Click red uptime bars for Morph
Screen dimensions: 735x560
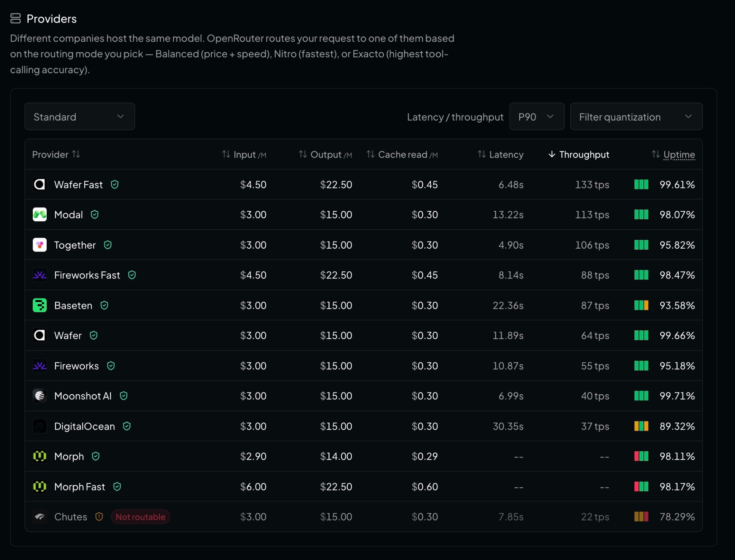(641, 456)
